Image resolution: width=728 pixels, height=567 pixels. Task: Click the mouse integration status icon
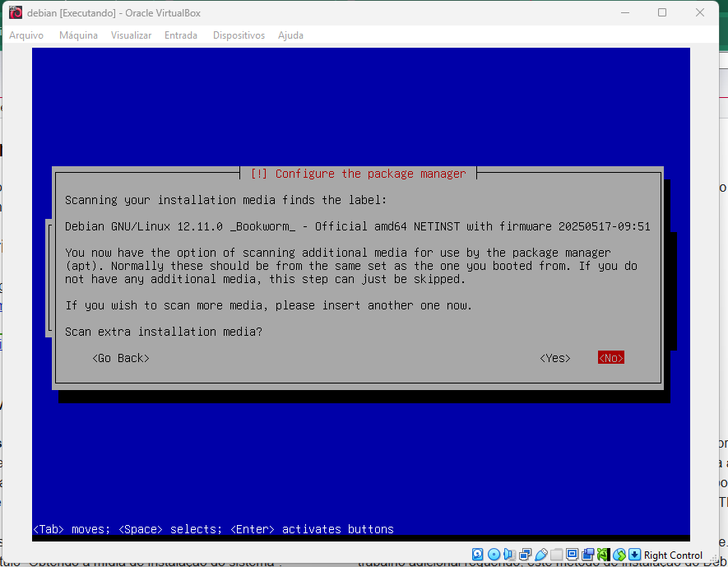point(619,555)
